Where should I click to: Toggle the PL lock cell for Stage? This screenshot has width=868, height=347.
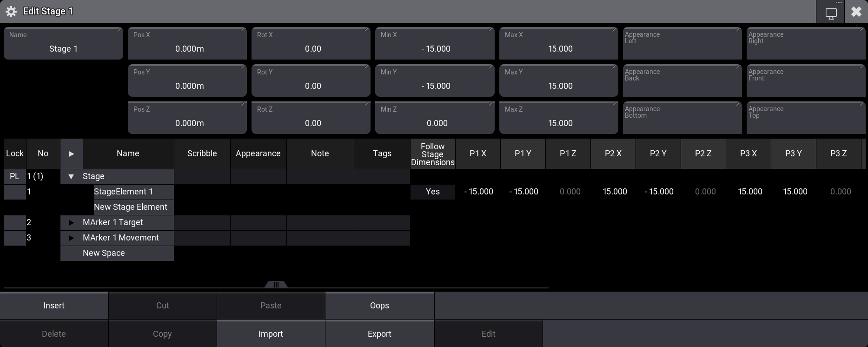pyautogui.click(x=15, y=176)
